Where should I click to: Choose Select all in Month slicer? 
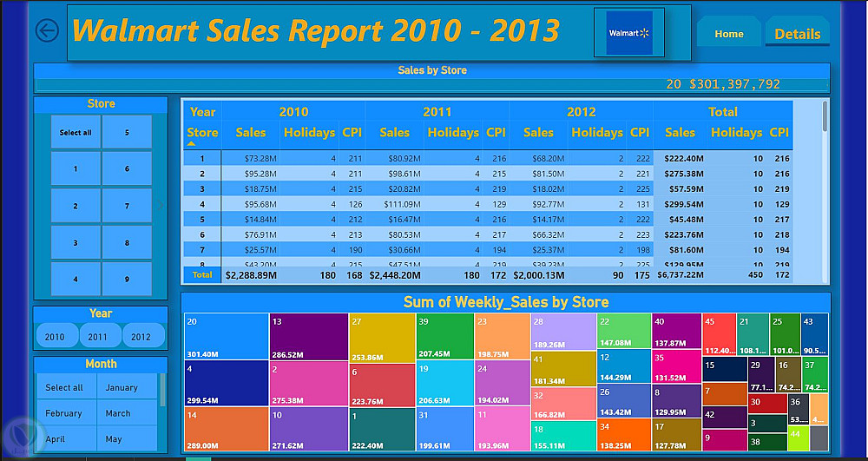tap(67, 387)
